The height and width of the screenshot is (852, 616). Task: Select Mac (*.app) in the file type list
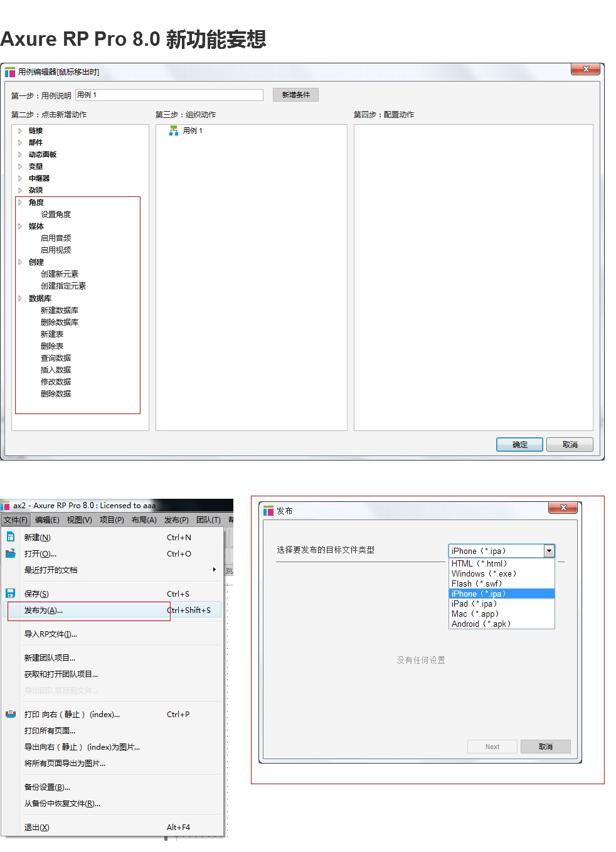click(502, 614)
